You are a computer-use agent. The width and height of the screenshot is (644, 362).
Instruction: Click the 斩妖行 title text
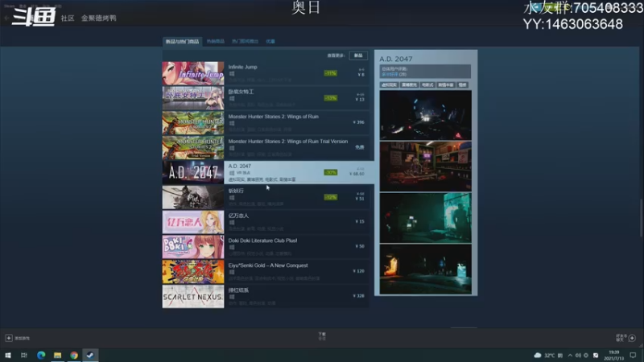tap(236, 191)
